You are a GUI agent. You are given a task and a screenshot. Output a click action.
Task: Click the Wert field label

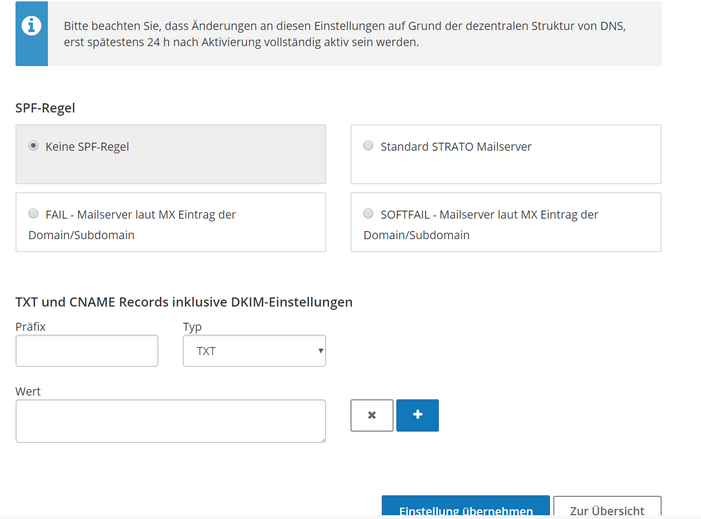click(x=28, y=392)
